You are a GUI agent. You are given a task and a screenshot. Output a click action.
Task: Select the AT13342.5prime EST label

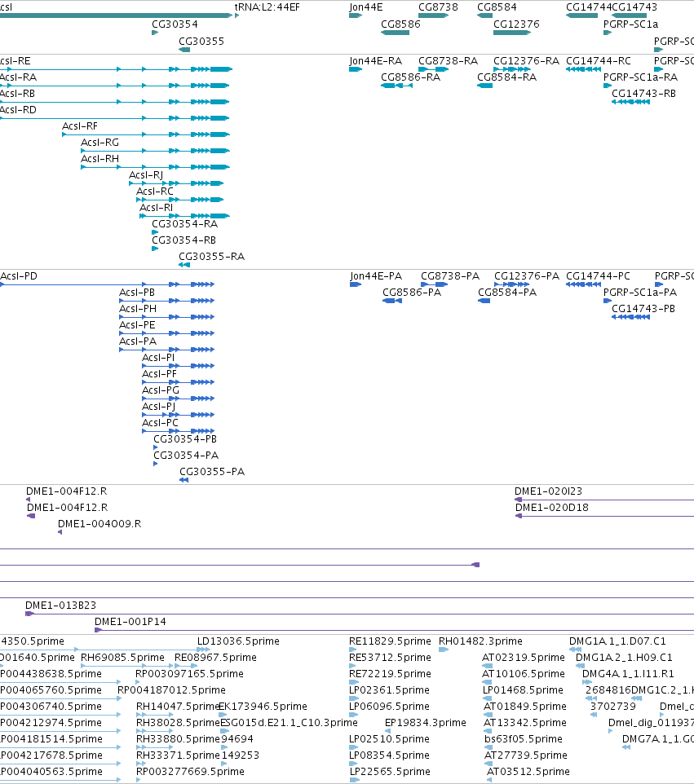coord(525,723)
